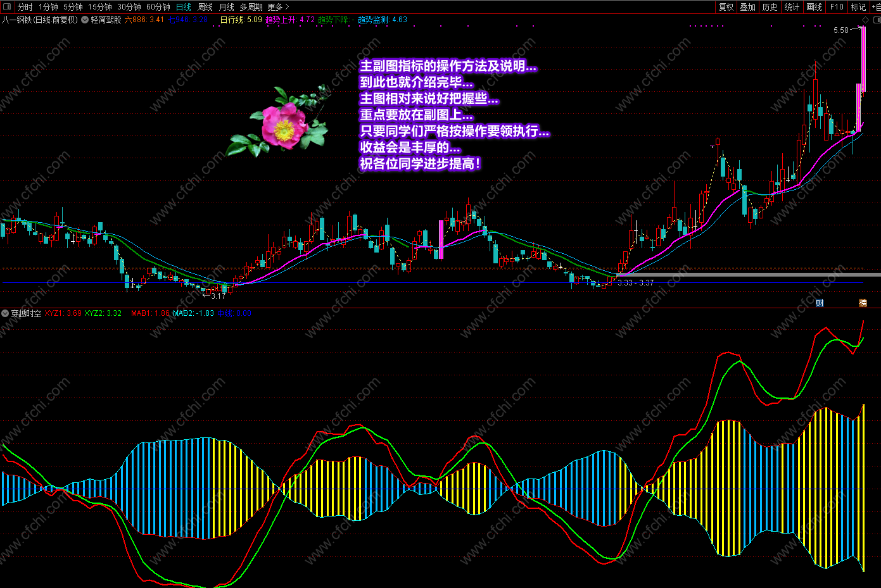Screen dimensions: 881x588
Task: Click the 财 finance marker icon
Action: (x=820, y=303)
